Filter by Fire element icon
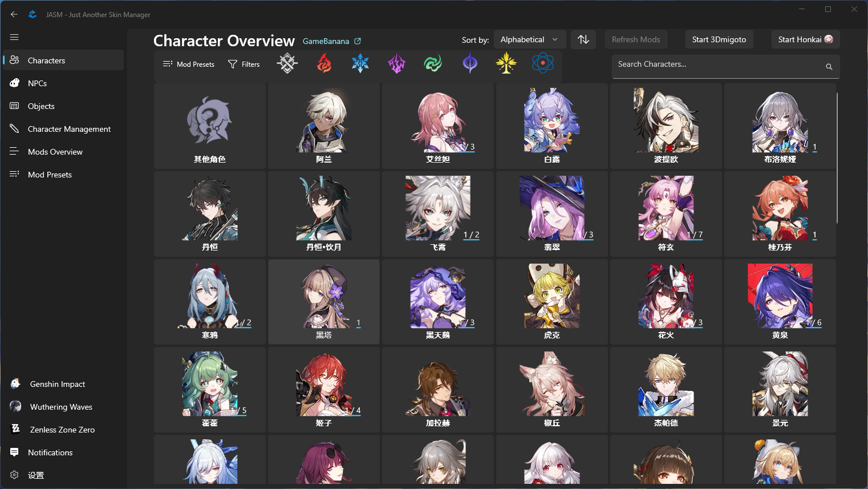The width and height of the screenshot is (868, 489). pos(324,63)
